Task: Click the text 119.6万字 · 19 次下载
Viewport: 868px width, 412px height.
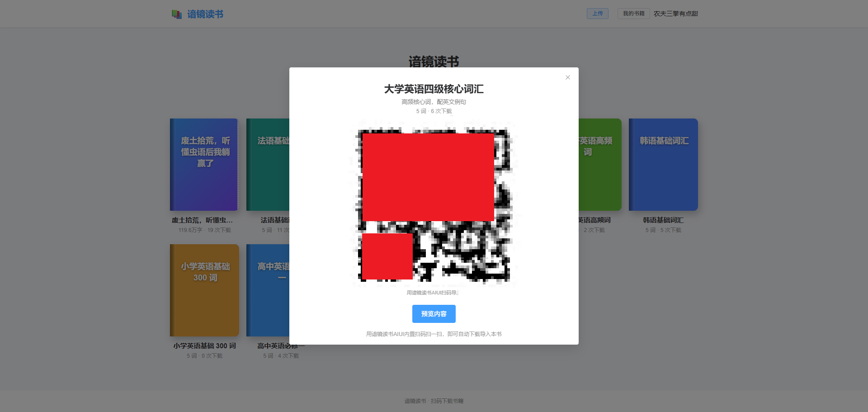Action: (x=205, y=230)
